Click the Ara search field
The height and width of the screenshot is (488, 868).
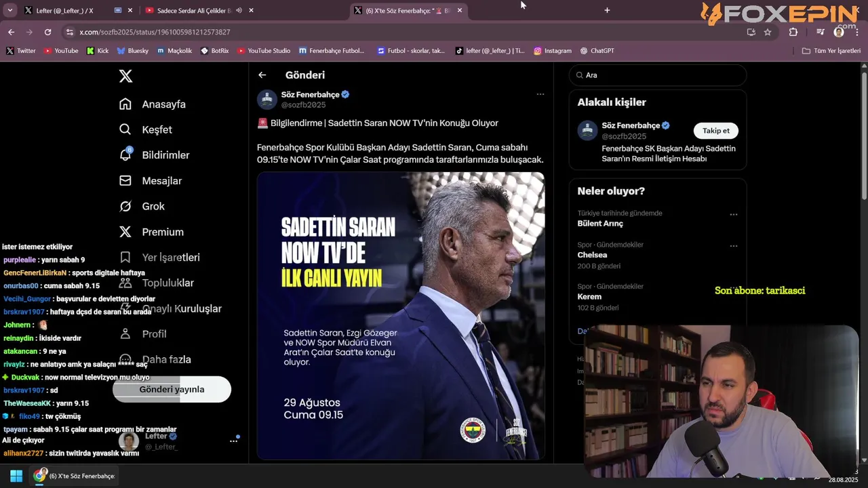[658, 75]
